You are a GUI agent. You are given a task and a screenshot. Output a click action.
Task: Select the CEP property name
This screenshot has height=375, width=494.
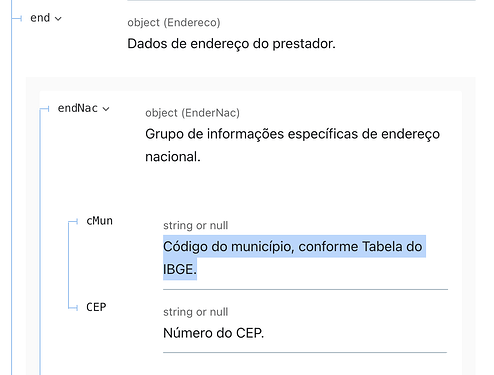click(x=96, y=307)
